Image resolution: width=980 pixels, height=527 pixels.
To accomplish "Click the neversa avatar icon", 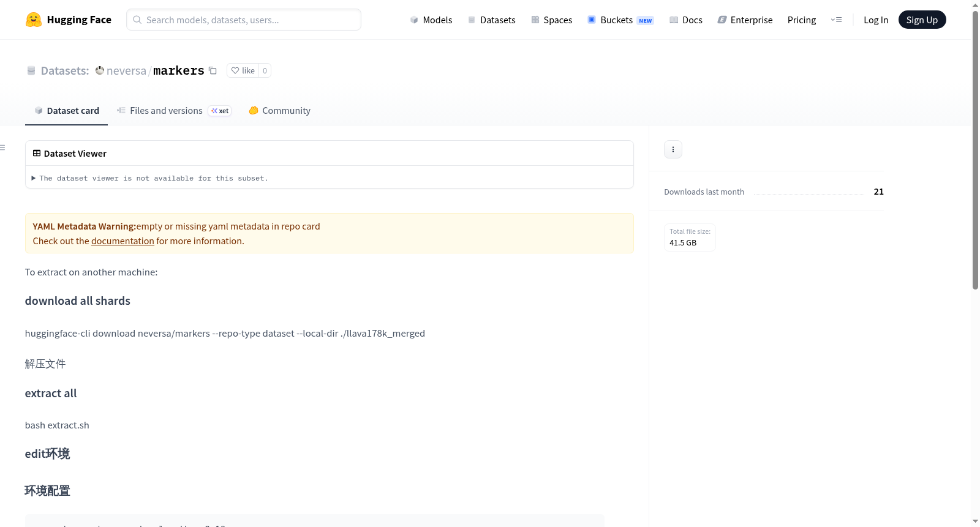I will tap(100, 70).
